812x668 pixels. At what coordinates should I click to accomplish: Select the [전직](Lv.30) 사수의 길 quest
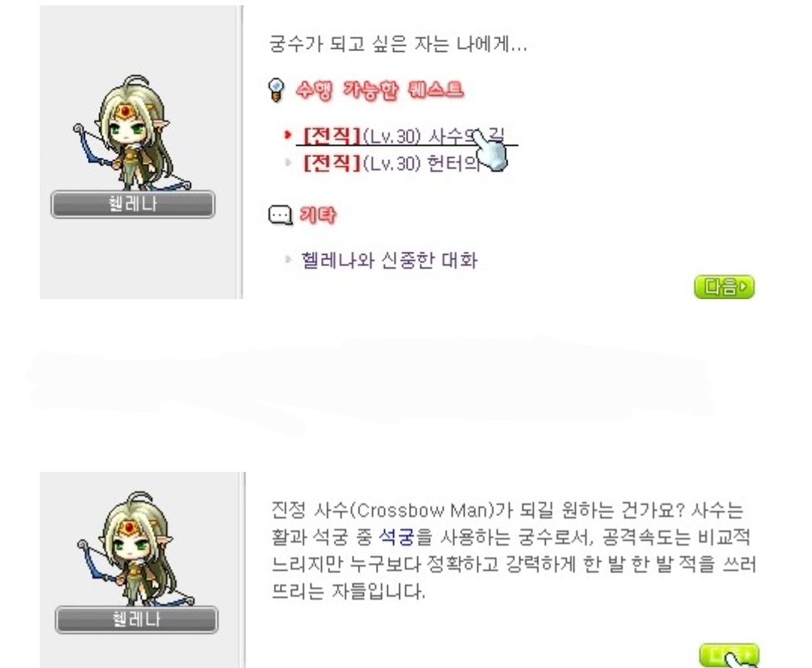pos(404,136)
